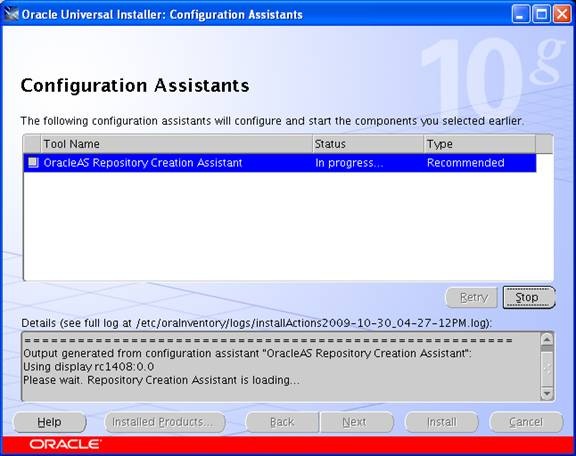The width and height of the screenshot is (576, 456).
Task: Click inside the Details output text area
Action: coord(281,366)
